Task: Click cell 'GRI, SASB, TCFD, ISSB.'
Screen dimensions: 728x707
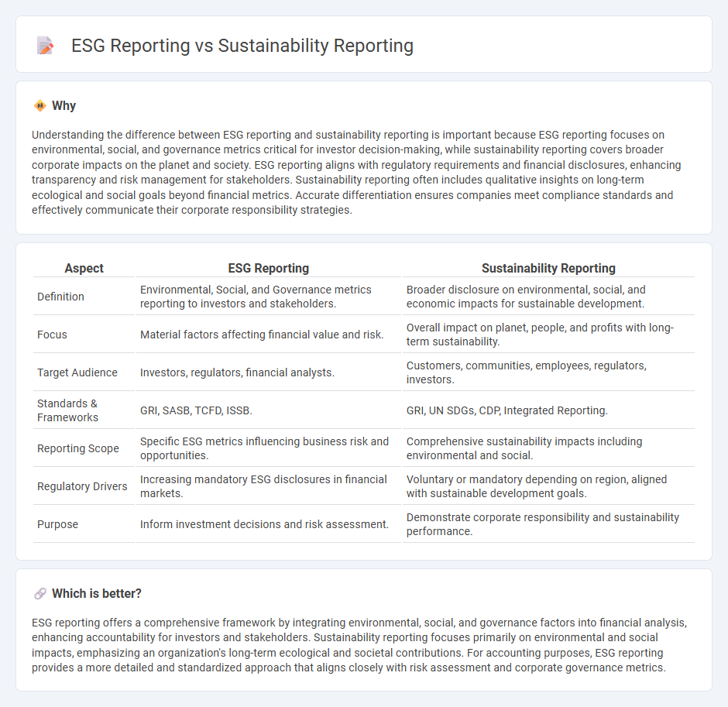Action: tap(196, 410)
